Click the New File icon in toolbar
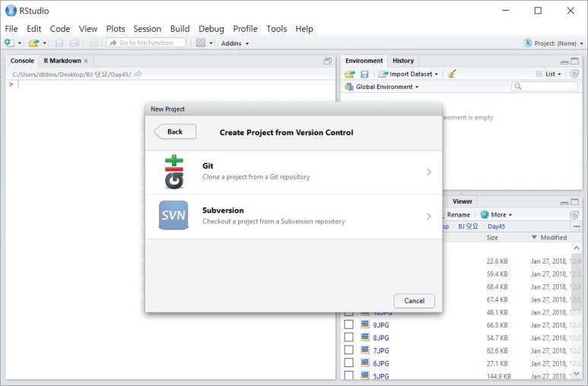The width and height of the screenshot is (588, 386). 9,43
